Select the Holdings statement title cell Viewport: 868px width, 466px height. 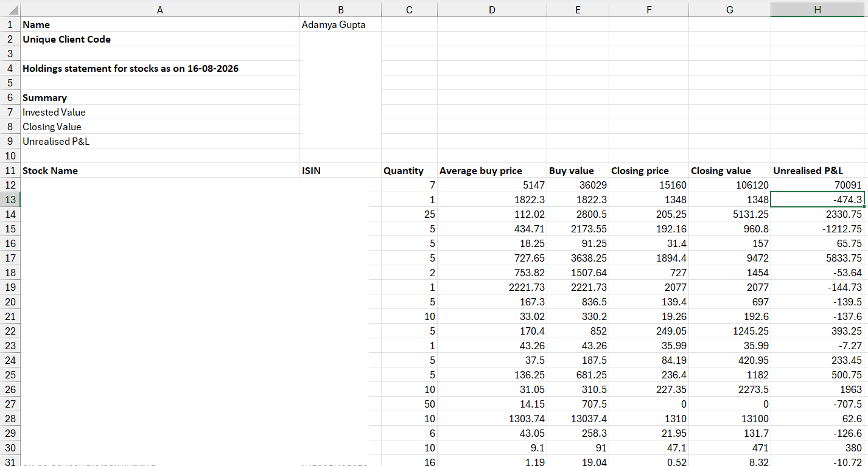(160, 69)
